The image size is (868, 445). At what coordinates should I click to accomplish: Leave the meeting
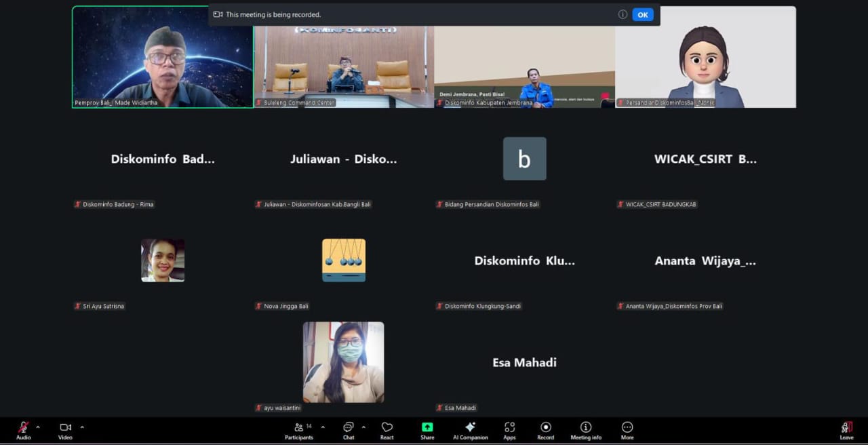point(846,428)
